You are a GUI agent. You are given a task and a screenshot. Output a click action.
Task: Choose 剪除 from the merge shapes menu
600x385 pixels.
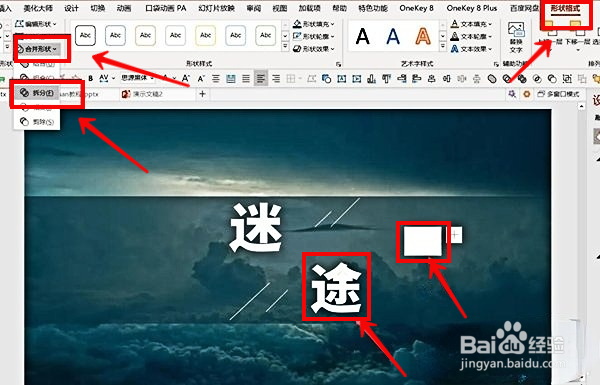[x=37, y=122]
